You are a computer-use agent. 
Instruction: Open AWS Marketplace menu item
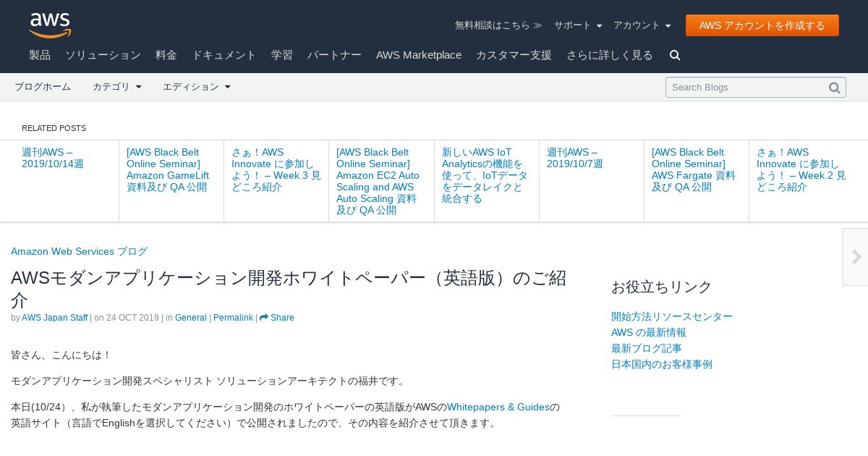[419, 55]
